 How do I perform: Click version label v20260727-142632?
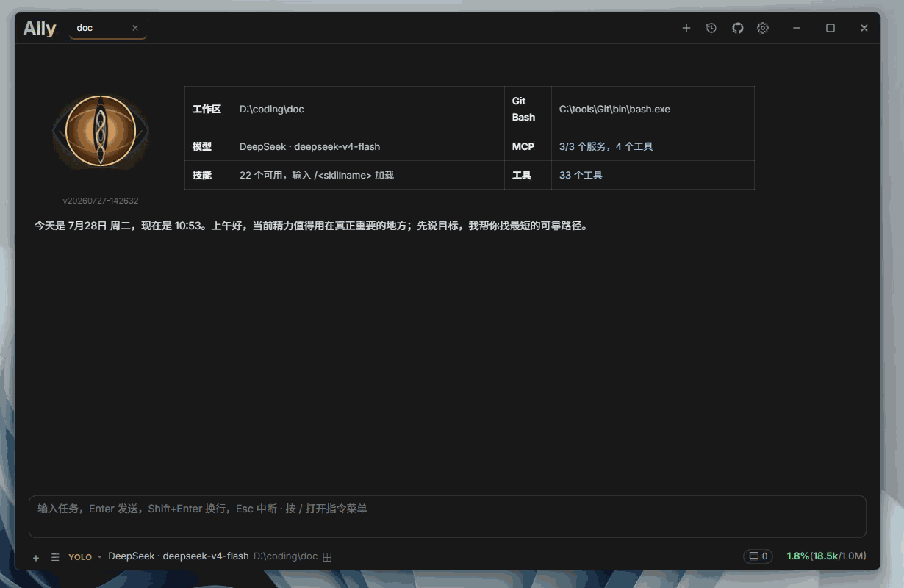click(101, 201)
